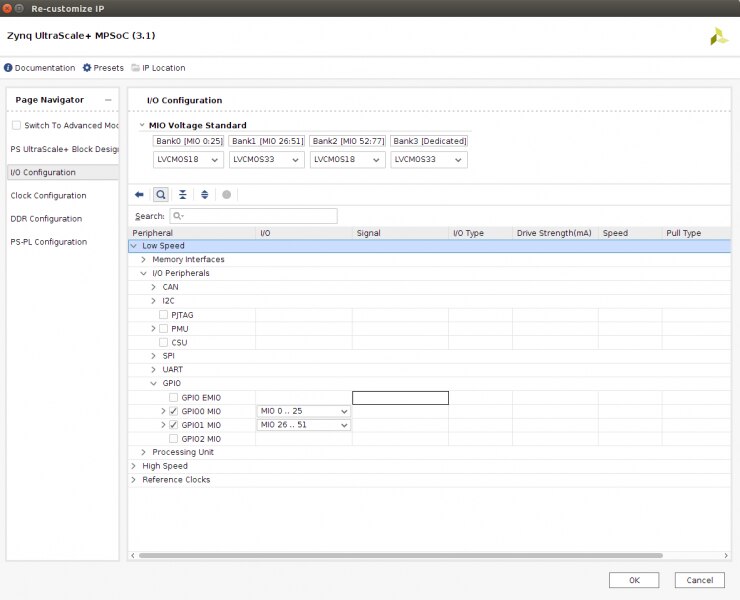
Task: Open Bank0 voltage dropdown LVCMOS18
Action: coord(188,160)
